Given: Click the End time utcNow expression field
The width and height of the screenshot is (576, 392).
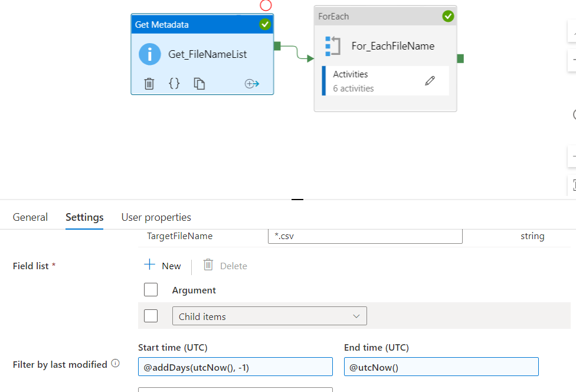Looking at the screenshot, I should coord(441,366).
